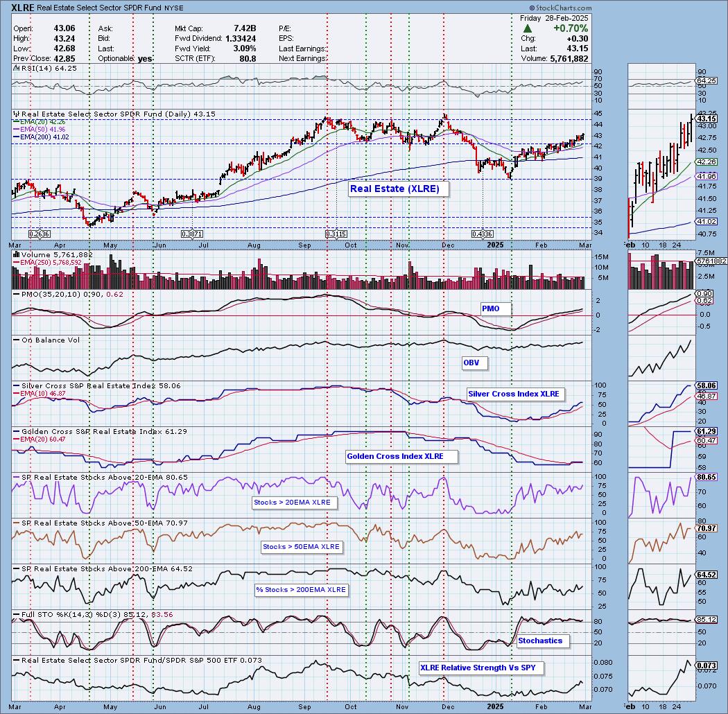Click the SCTR (ETF) value 80.8
The image size is (728, 714).
pyautogui.click(x=248, y=59)
